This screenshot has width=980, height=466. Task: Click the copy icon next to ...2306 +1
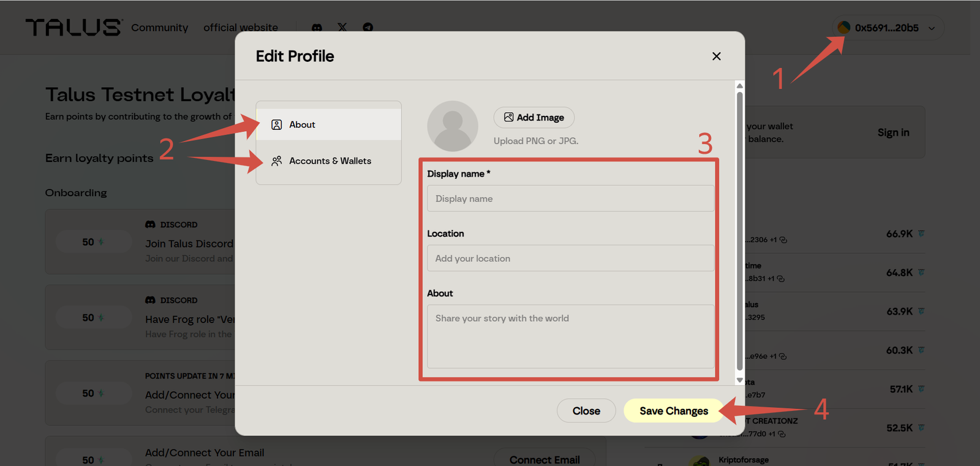click(783, 240)
